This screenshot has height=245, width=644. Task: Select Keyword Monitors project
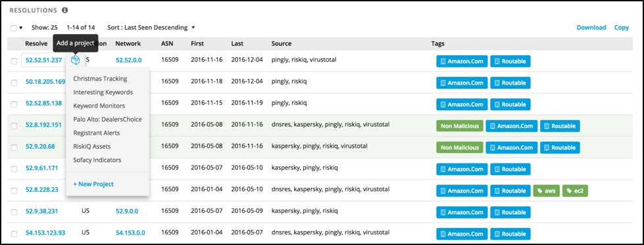(99, 106)
